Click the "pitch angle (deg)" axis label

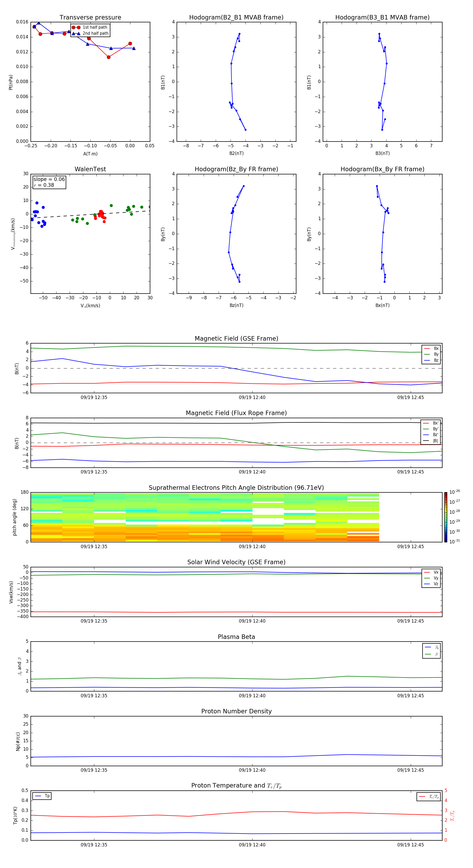pos(14,517)
